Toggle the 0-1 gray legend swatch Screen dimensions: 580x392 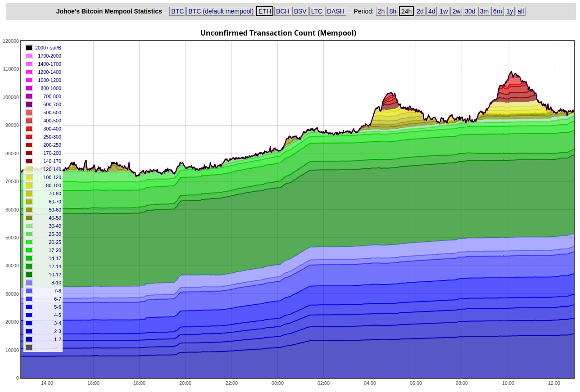(x=29, y=347)
